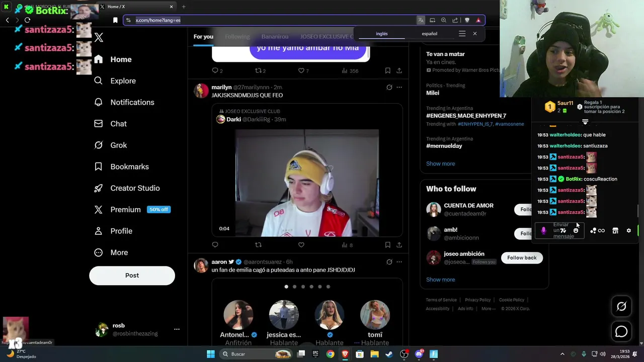Viewport: 644px width, 362px height.
Task: Click the browser bookmark icon
Action: [x=115, y=20]
